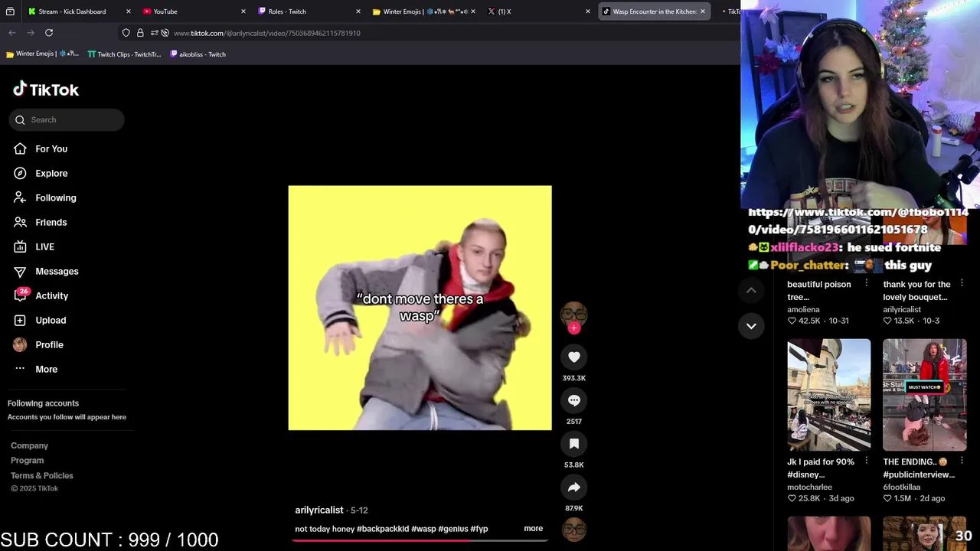Open the comments bubble icon
The image size is (980, 551).
click(x=574, y=400)
